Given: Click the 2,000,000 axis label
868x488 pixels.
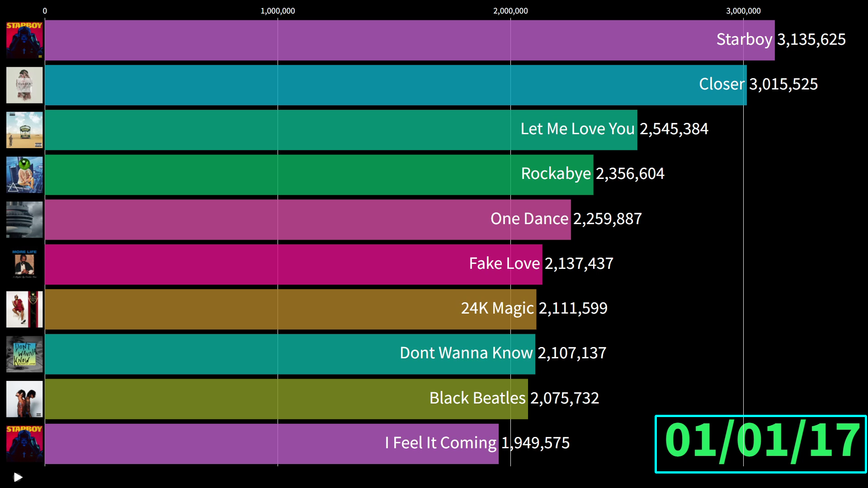Looking at the screenshot, I should (x=510, y=11).
